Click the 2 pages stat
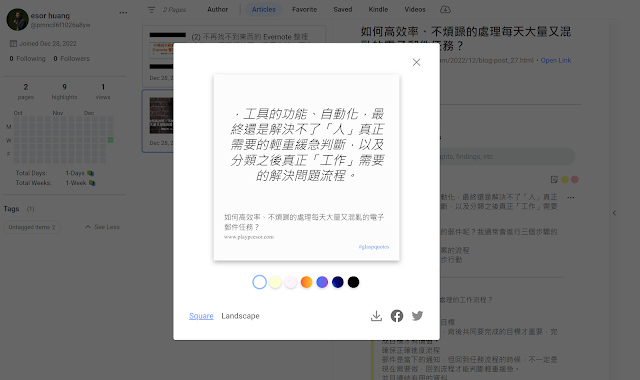This screenshot has height=380, width=640. point(26,91)
